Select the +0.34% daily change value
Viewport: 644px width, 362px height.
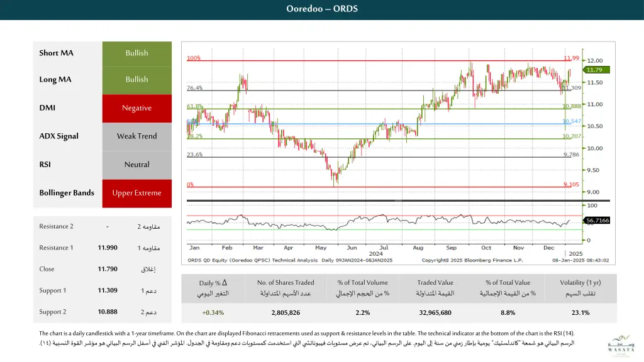coord(213,313)
